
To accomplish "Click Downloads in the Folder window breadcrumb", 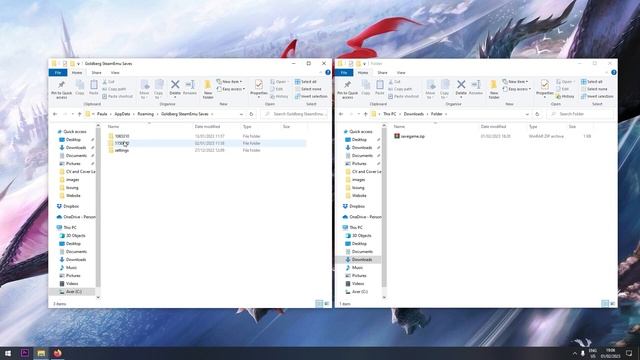I will click(x=413, y=114).
